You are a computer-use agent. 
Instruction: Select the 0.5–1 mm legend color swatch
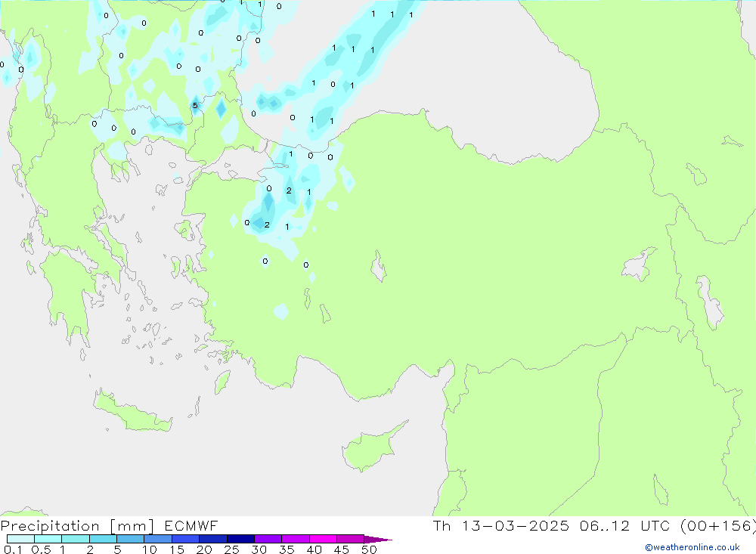coord(48,539)
